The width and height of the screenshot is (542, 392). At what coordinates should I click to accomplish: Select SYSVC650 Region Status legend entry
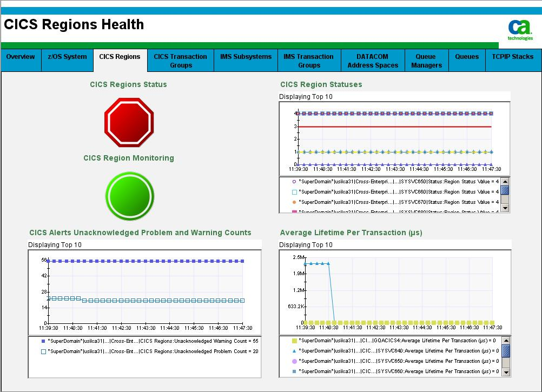point(395,182)
